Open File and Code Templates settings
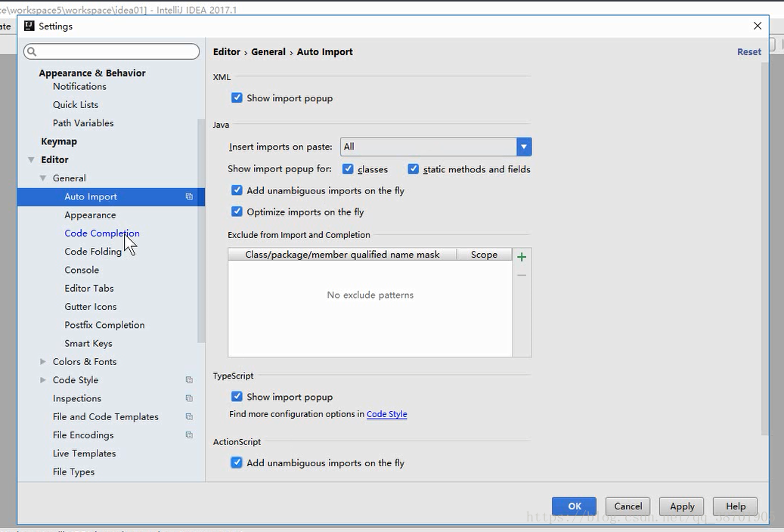Screen dimensions: 784x532 pos(106,416)
